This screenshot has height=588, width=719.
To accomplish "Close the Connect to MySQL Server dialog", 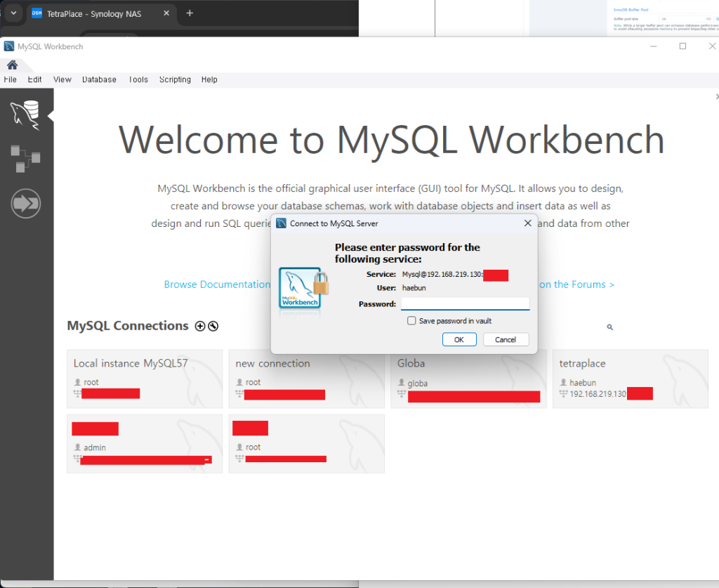I will click(528, 223).
